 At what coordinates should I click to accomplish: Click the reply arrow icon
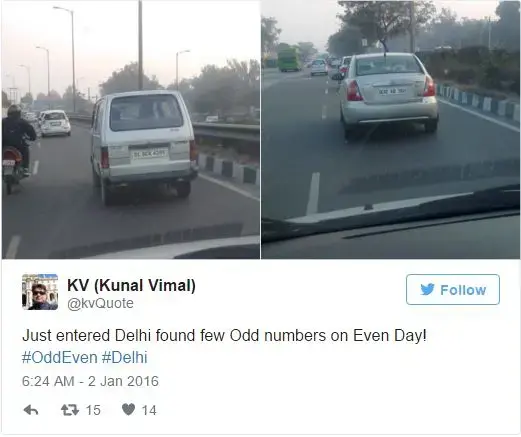(x=31, y=410)
